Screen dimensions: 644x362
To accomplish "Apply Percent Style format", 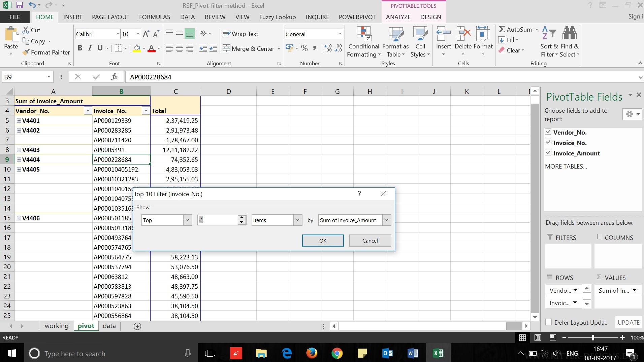I will pos(304,48).
